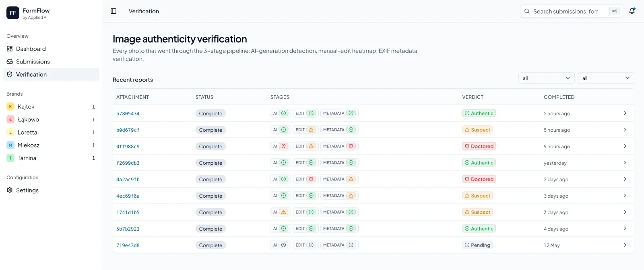Open attachment link 0ff988c9

[x=128, y=147]
